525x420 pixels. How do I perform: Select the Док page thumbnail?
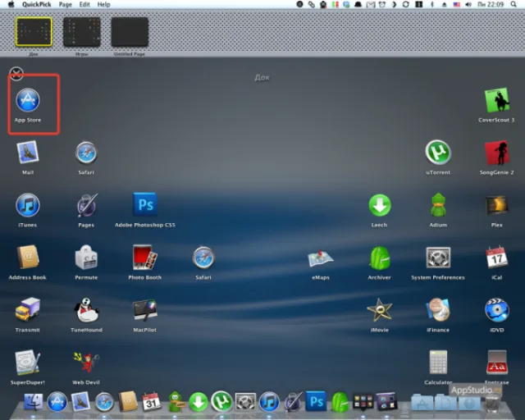click(x=34, y=32)
